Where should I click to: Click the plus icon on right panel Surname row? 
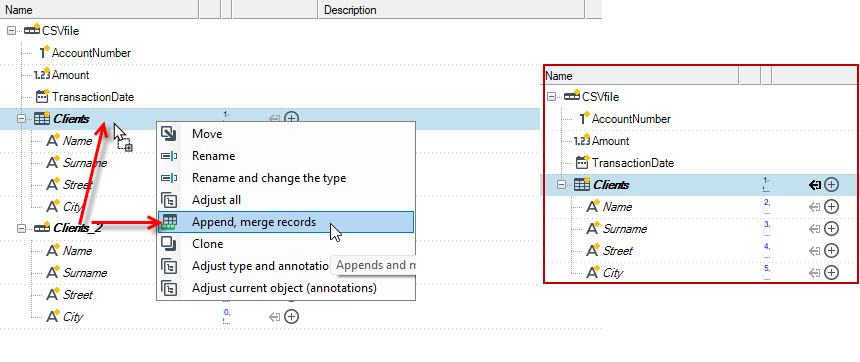point(832,229)
